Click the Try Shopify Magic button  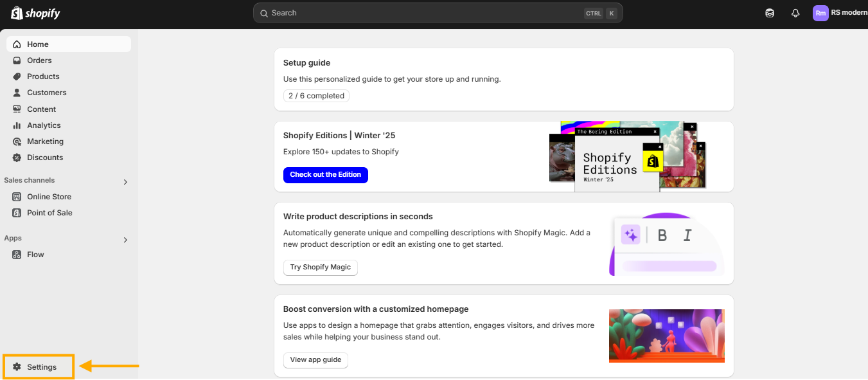[x=321, y=267]
